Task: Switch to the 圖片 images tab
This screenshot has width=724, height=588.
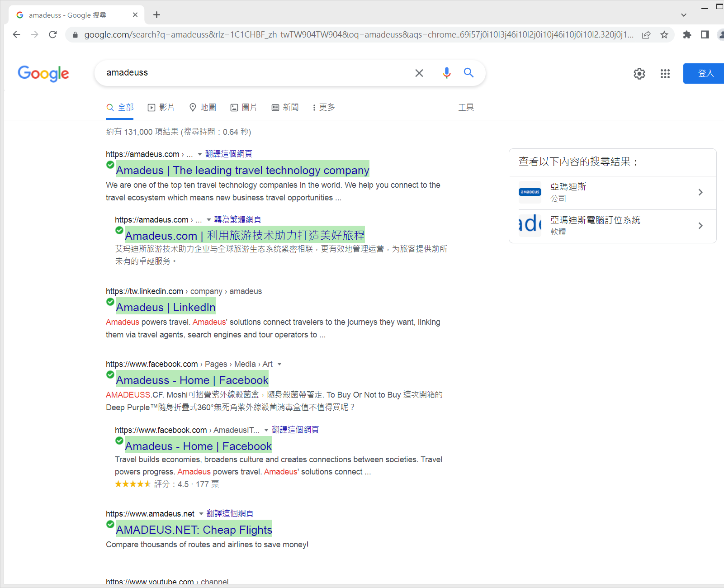Action: [244, 107]
